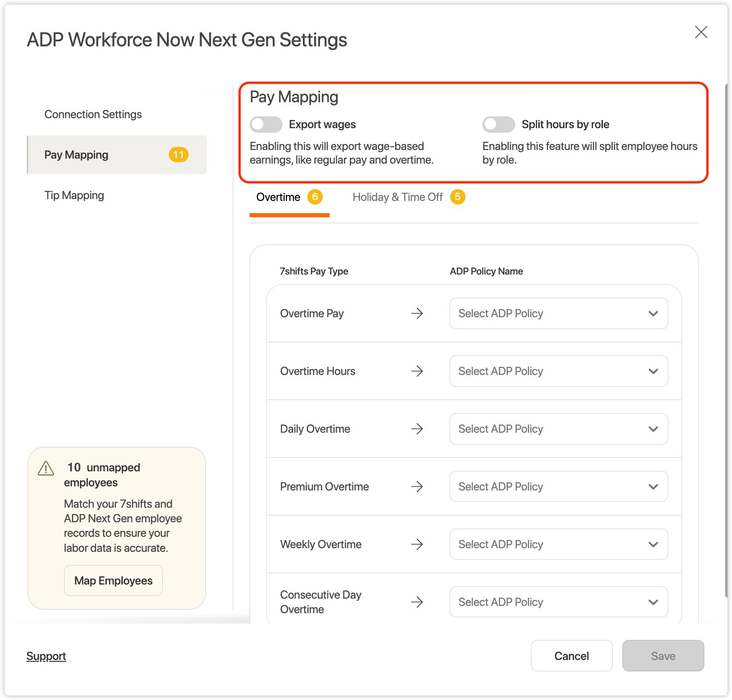732x700 pixels.
Task: Open Connection Settings in the sidebar
Action: [93, 115]
